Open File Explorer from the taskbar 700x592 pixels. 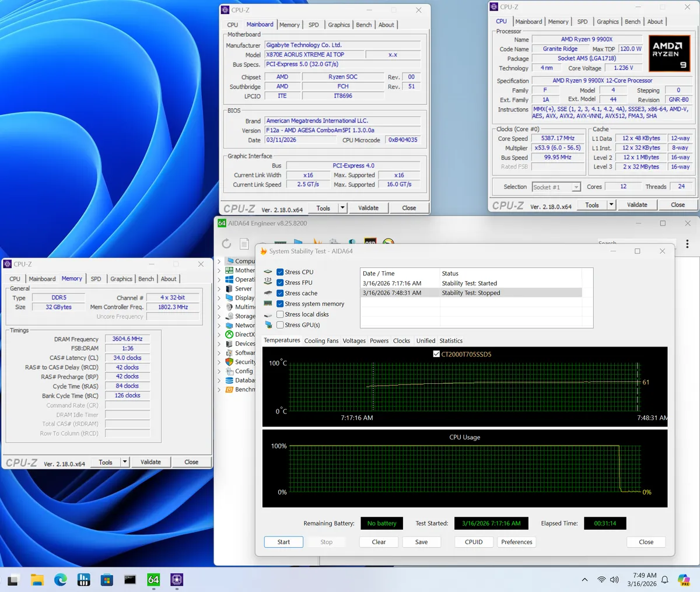[37, 579]
